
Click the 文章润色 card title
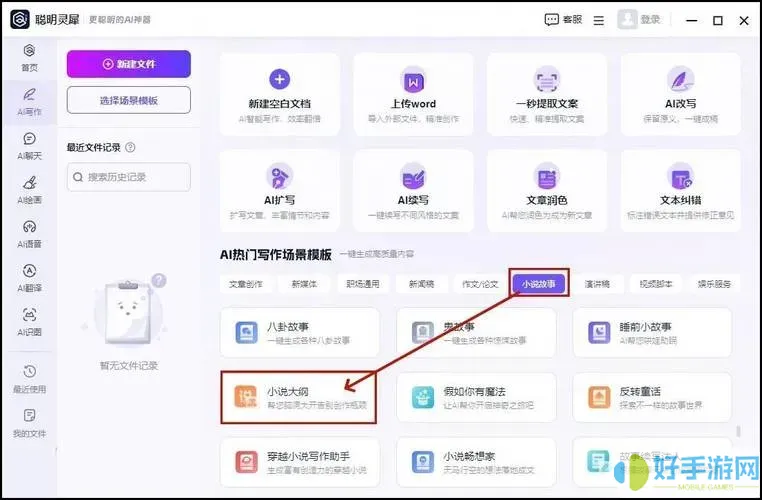547,200
